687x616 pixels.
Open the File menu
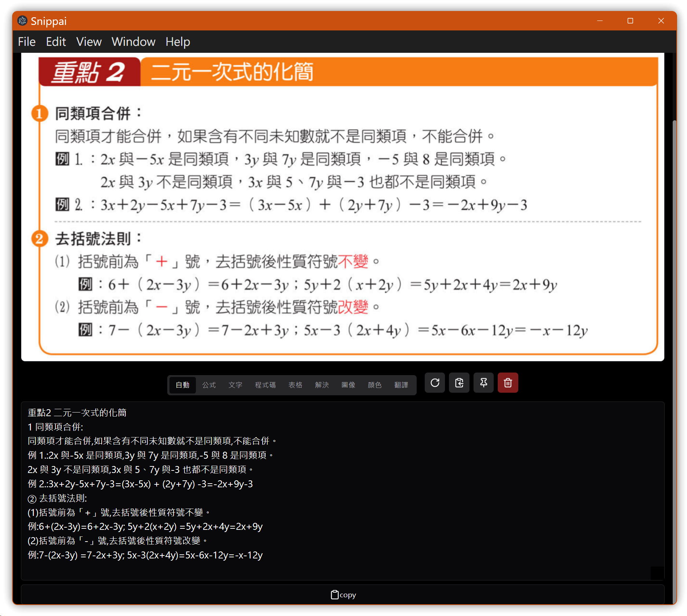pos(27,42)
